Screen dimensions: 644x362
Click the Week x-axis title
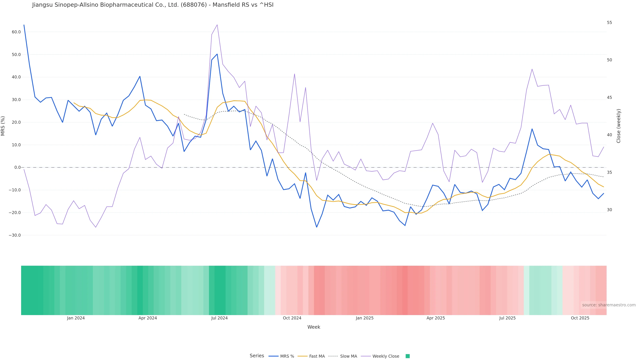313,327
